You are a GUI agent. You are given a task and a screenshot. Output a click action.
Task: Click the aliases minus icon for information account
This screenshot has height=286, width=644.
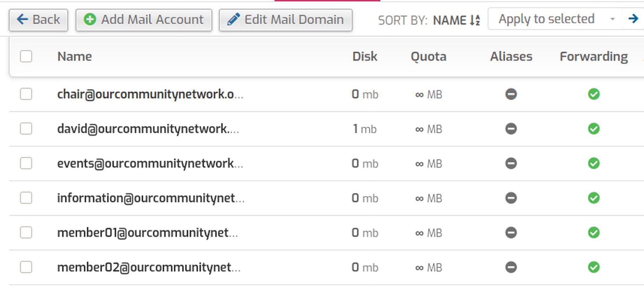pyautogui.click(x=511, y=198)
